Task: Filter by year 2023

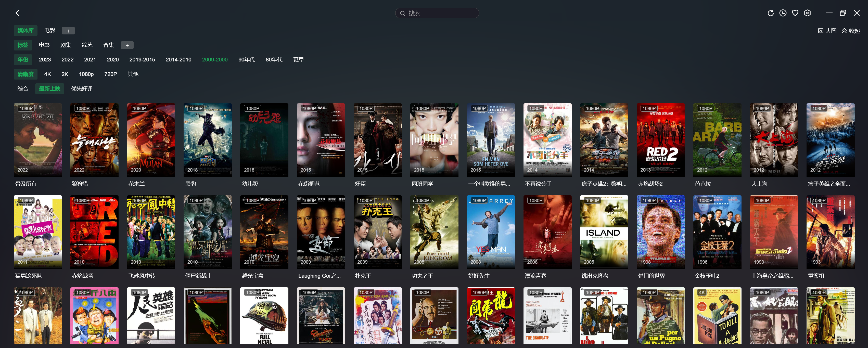Action: click(45, 60)
